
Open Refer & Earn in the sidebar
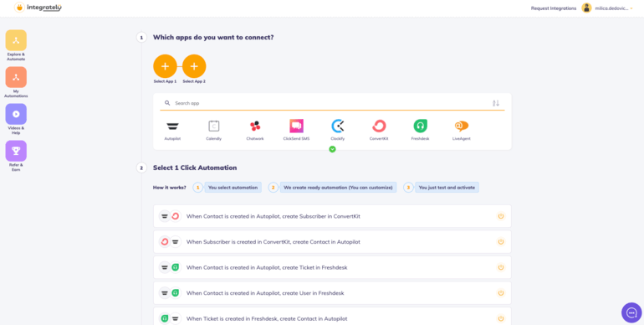pos(16,151)
